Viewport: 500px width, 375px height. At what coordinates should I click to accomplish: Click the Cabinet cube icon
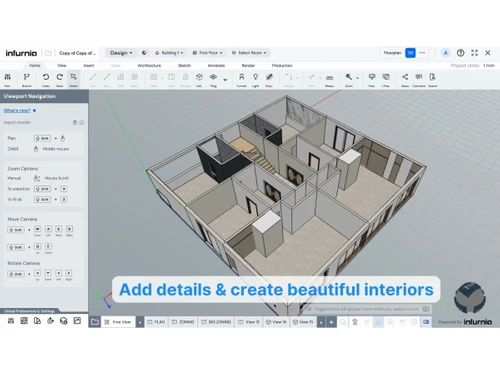[199, 77]
